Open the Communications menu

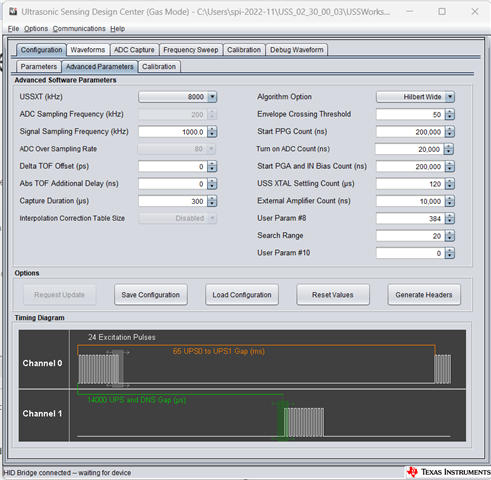click(79, 29)
